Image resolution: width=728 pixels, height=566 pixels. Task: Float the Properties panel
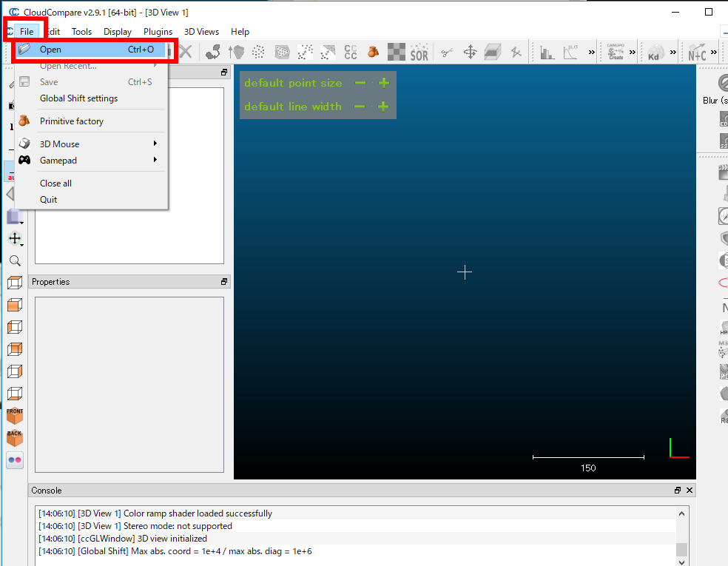224,281
